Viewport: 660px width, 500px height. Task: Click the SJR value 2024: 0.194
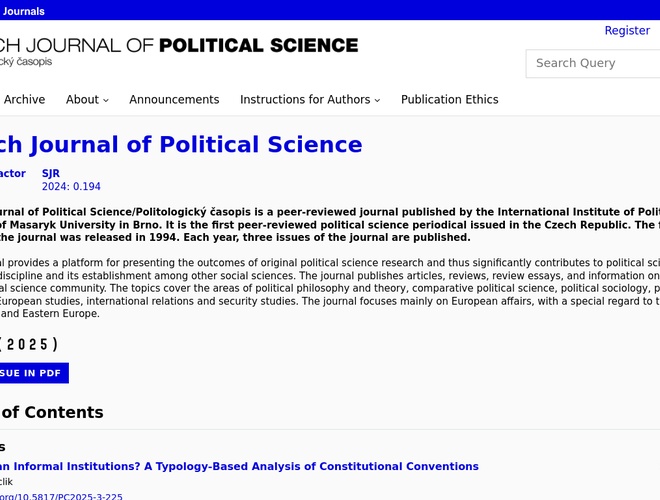[x=71, y=187]
